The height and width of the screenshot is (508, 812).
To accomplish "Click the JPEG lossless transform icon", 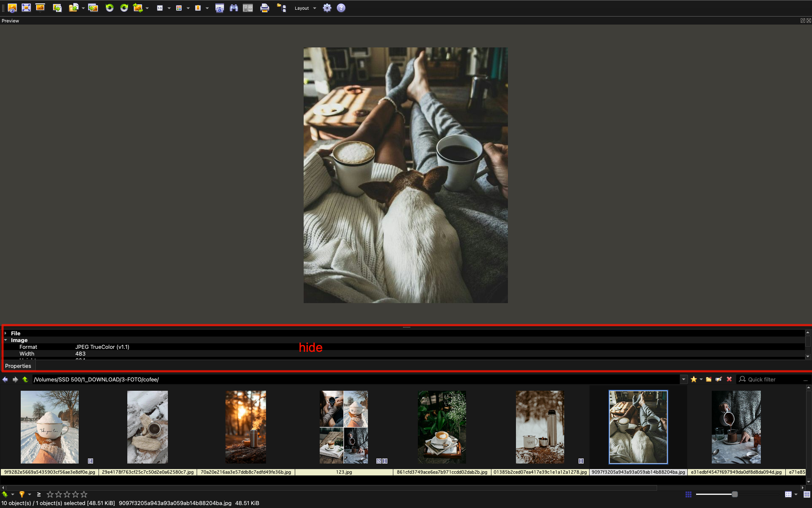I will (x=138, y=8).
